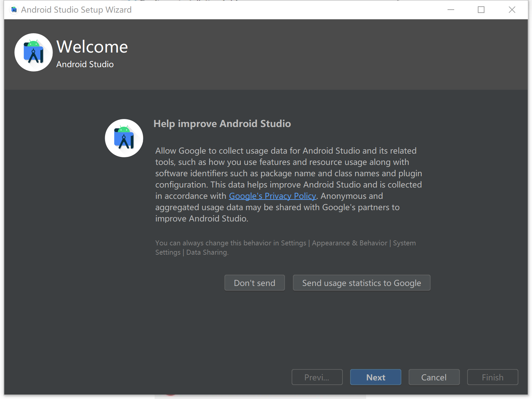Click the usage data description paragraph
532x399 pixels.
(x=286, y=174)
